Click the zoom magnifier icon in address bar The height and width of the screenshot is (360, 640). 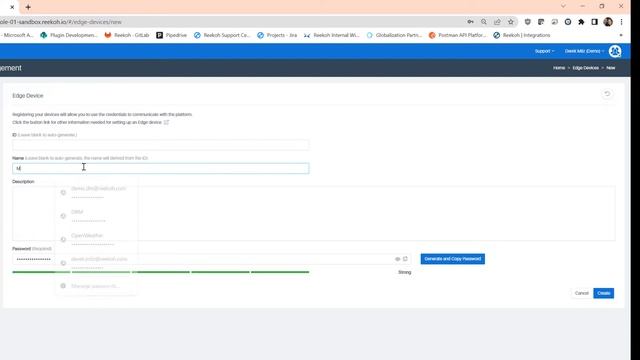point(484,22)
